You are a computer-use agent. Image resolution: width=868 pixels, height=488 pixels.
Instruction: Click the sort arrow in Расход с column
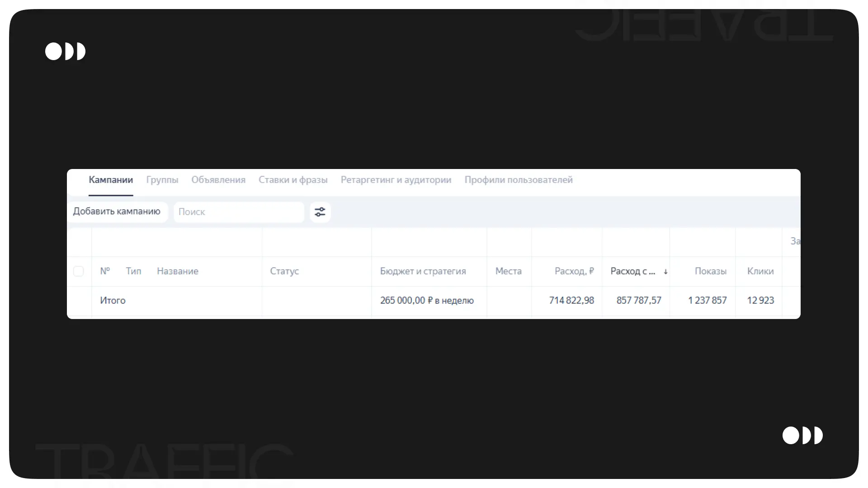tap(665, 272)
